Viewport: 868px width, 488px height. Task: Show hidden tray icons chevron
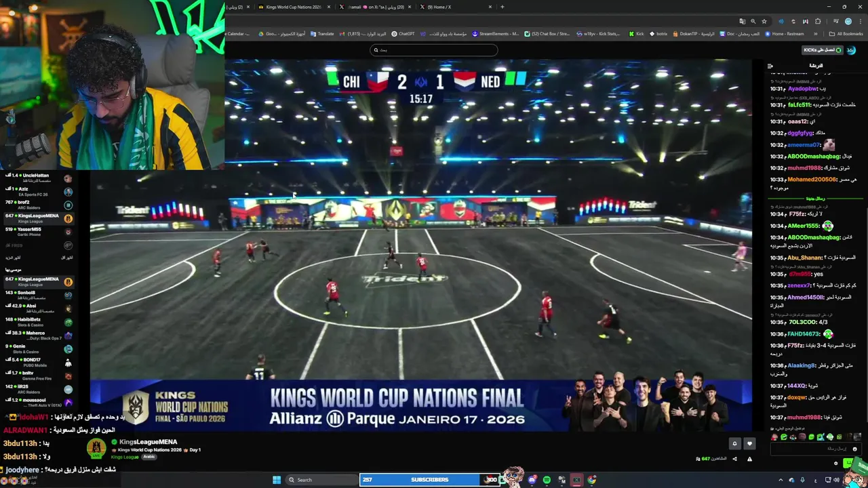780,480
